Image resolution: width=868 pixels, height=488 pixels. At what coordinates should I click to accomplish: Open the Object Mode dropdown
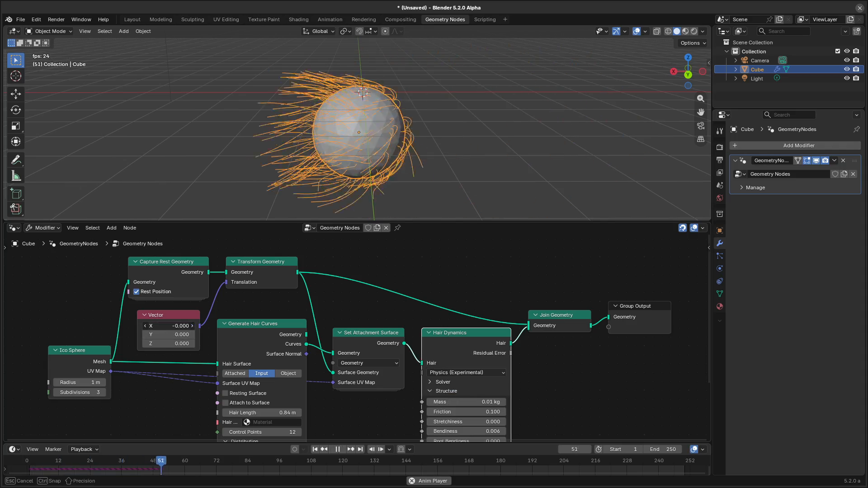[49, 31]
